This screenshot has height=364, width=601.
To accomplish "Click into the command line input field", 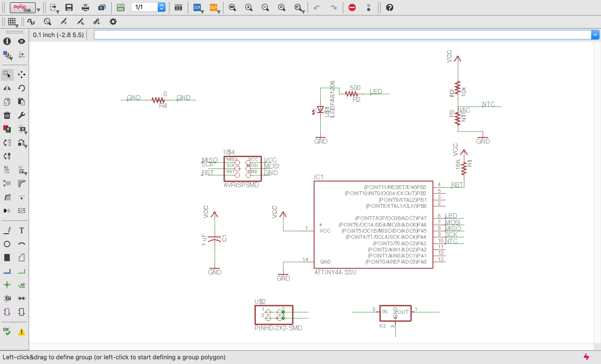I will (342, 35).
